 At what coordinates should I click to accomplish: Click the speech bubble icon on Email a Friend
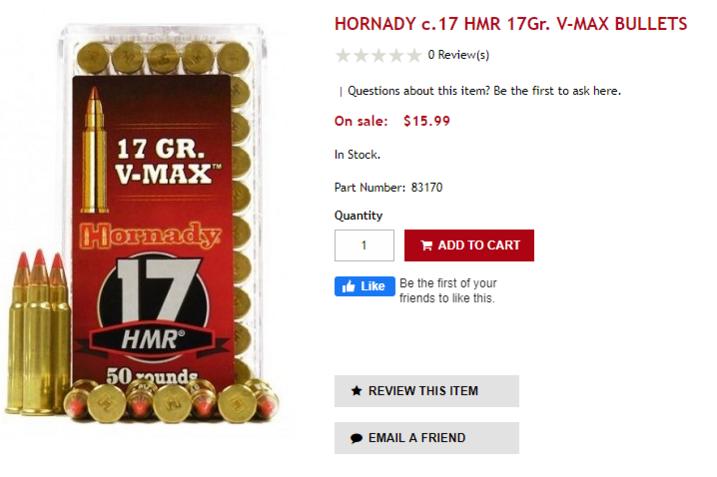pos(356,438)
